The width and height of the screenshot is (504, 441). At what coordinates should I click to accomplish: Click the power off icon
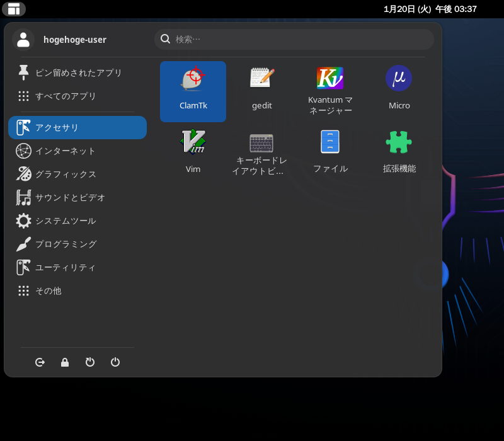pos(115,362)
